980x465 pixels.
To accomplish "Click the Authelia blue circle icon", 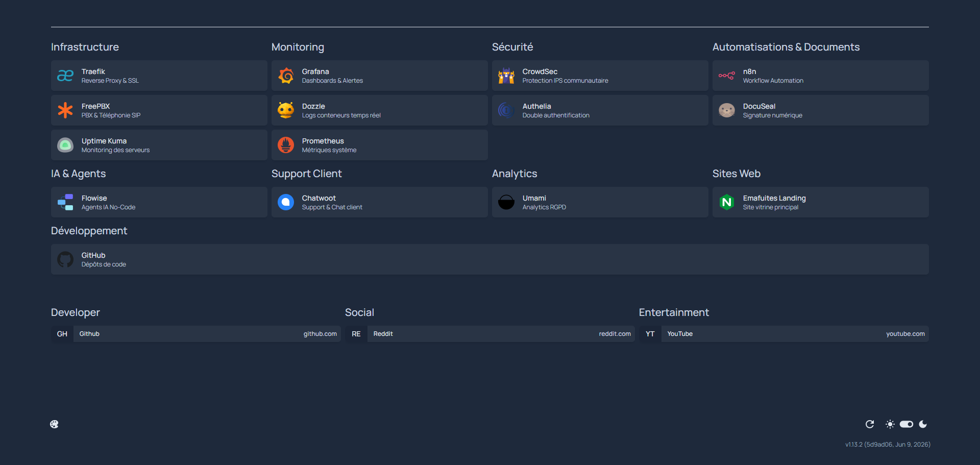I will pos(506,110).
